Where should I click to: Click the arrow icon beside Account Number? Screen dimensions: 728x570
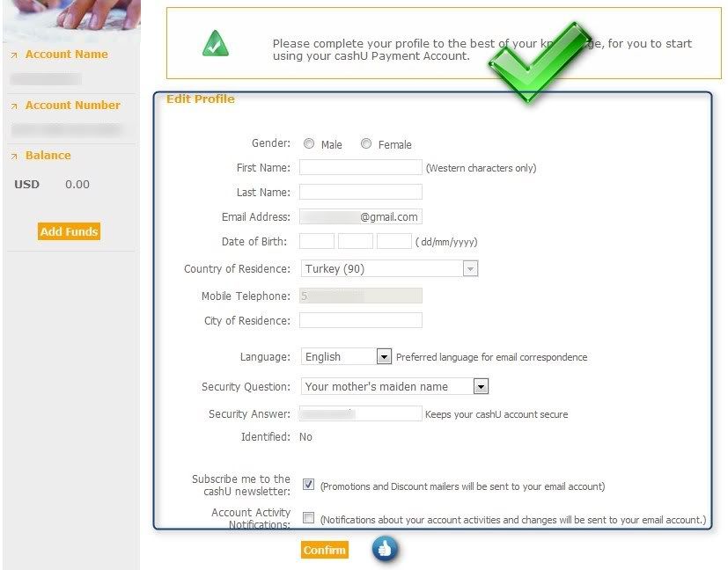(14, 106)
